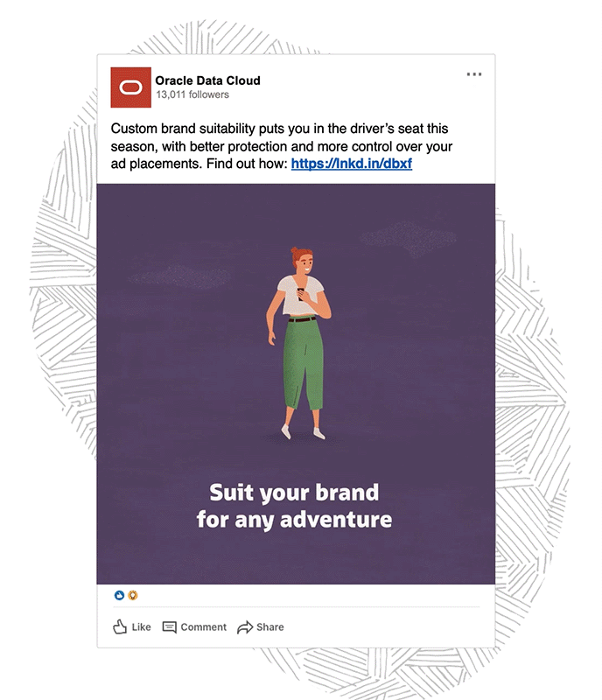Viewport: 602px width, 700px height.
Task: Open the Oracle Data Cloud page name
Action: pyautogui.click(x=207, y=80)
